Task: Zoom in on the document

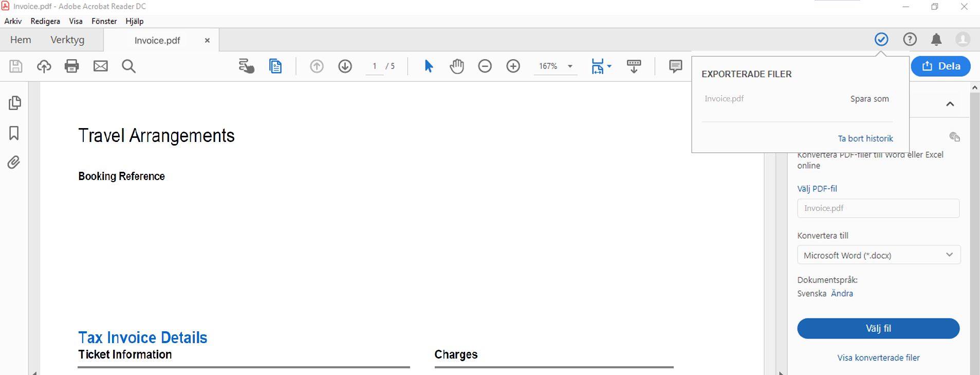Action: point(513,66)
